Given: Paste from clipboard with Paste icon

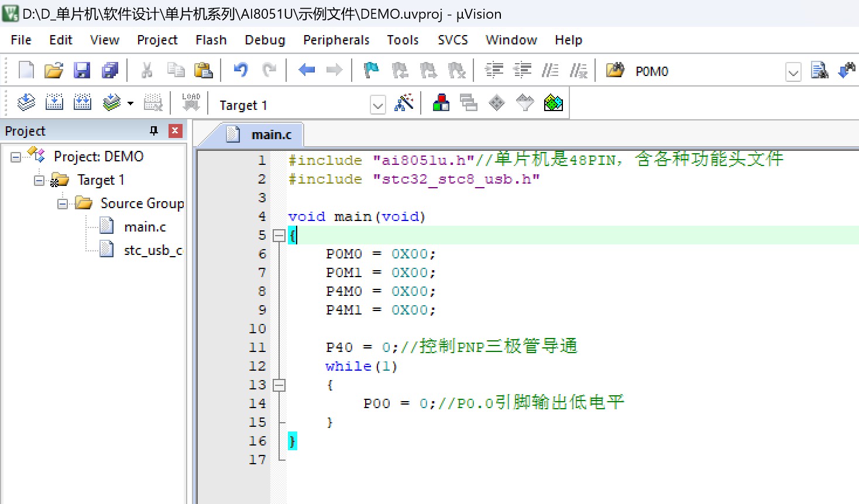Looking at the screenshot, I should pos(203,71).
